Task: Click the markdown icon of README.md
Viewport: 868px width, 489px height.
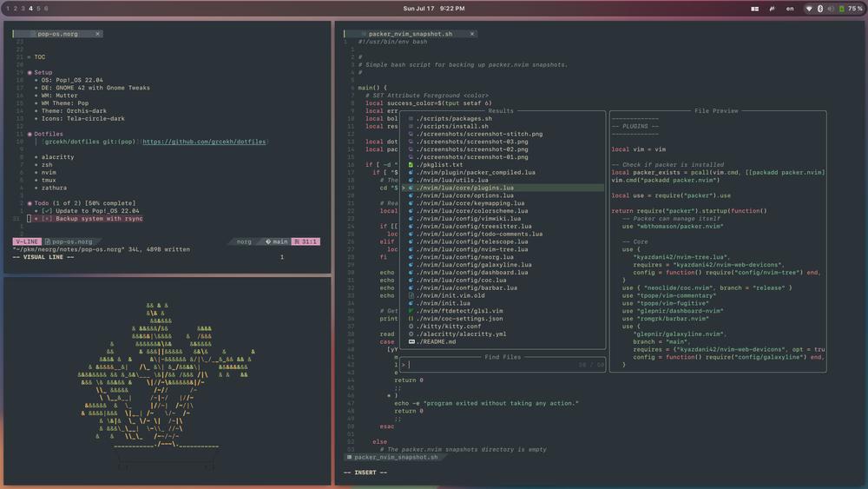Action: click(411, 342)
